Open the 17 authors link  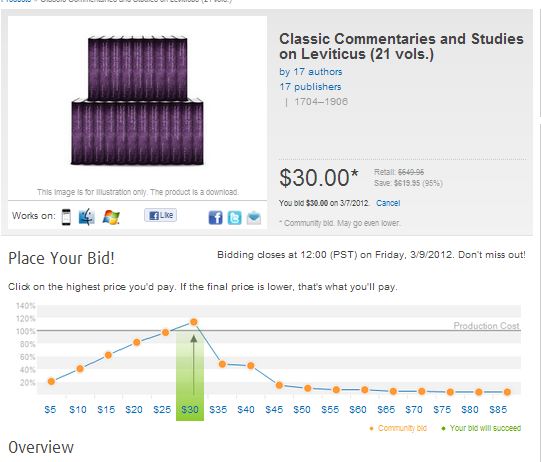(x=311, y=72)
